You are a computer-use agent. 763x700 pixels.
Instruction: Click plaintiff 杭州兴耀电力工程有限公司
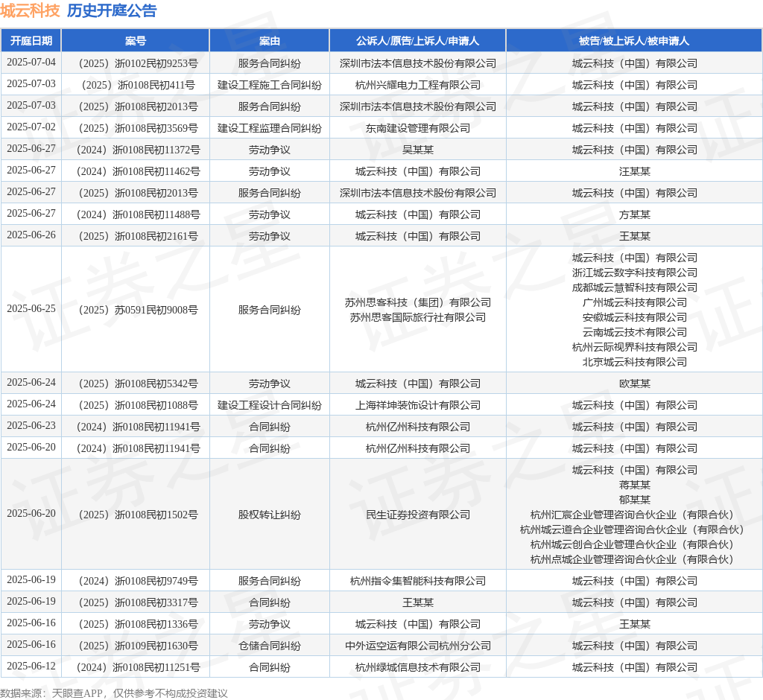[x=418, y=85]
